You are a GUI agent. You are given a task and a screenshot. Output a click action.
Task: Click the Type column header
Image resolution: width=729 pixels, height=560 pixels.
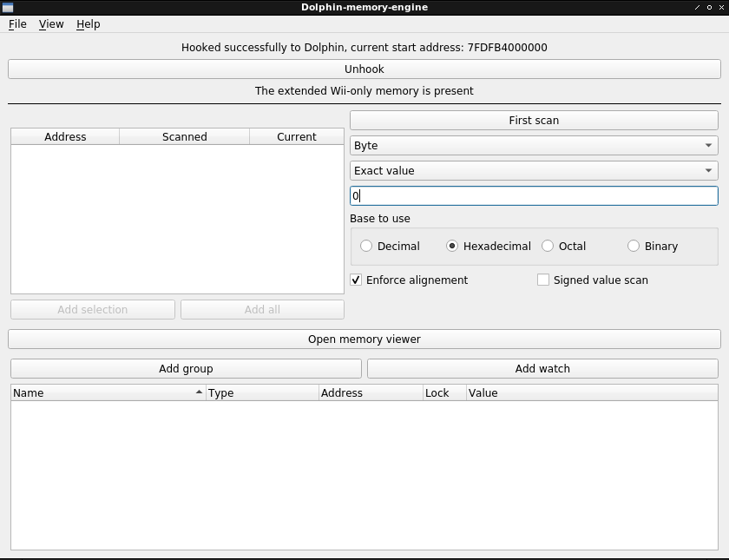tap(263, 393)
